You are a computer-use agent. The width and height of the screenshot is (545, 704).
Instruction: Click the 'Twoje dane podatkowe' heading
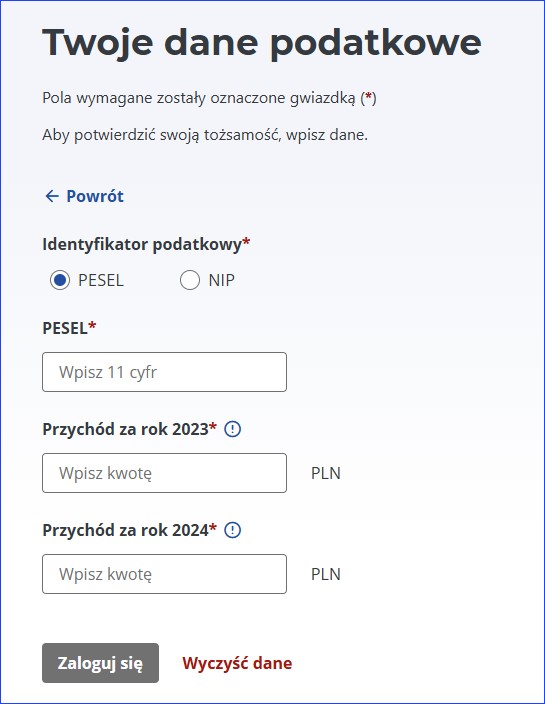[x=262, y=43]
